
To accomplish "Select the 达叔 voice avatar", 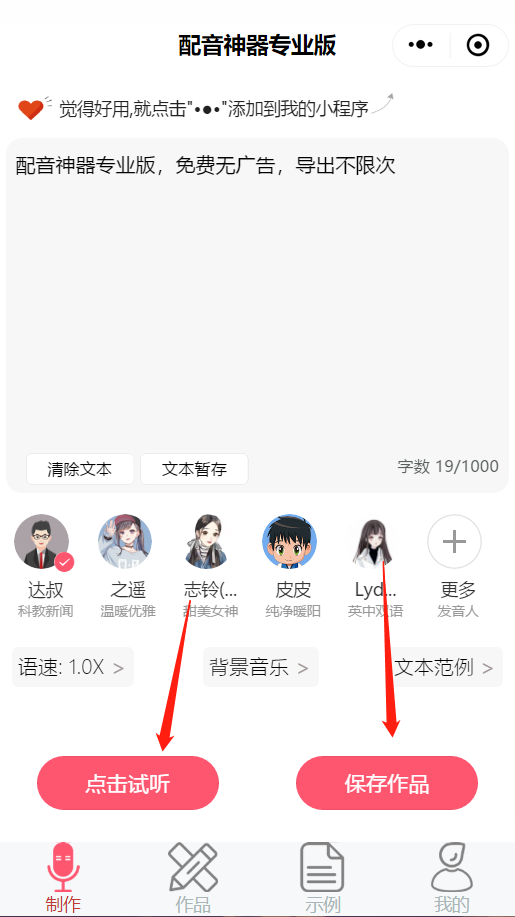I will click(x=42, y=542).
